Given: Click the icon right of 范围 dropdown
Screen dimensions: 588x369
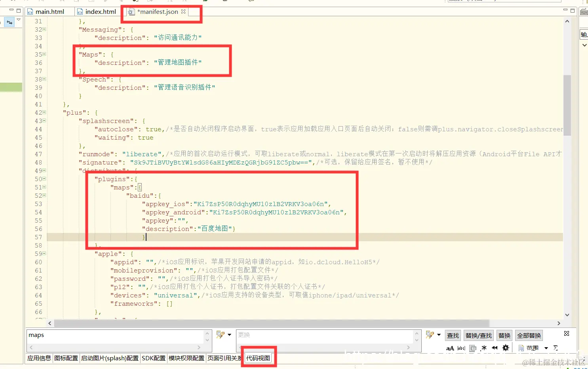Looking at the screenshot, I should point(556,348).
